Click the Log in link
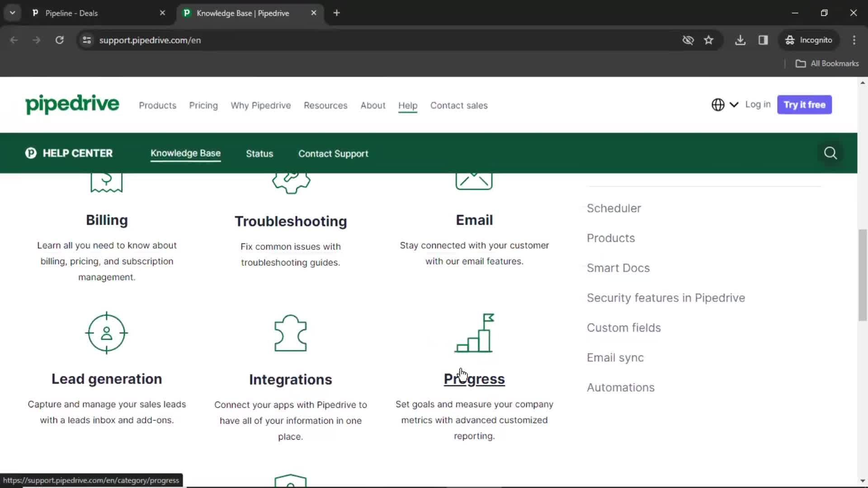 coord(758,104)
